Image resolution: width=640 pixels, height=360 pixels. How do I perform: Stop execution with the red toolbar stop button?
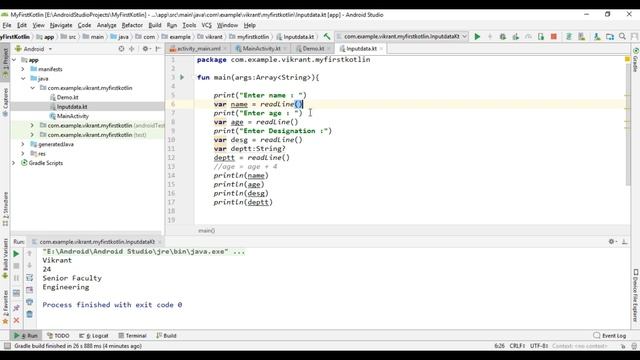(x=554, y=37)
